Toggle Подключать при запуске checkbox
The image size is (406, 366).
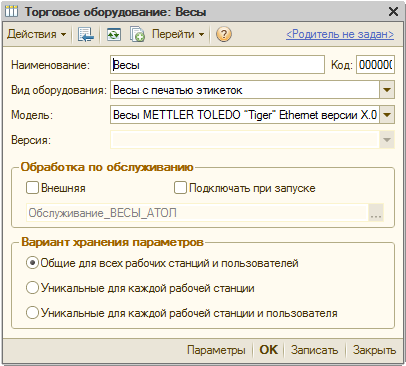[x=180, y=188]
